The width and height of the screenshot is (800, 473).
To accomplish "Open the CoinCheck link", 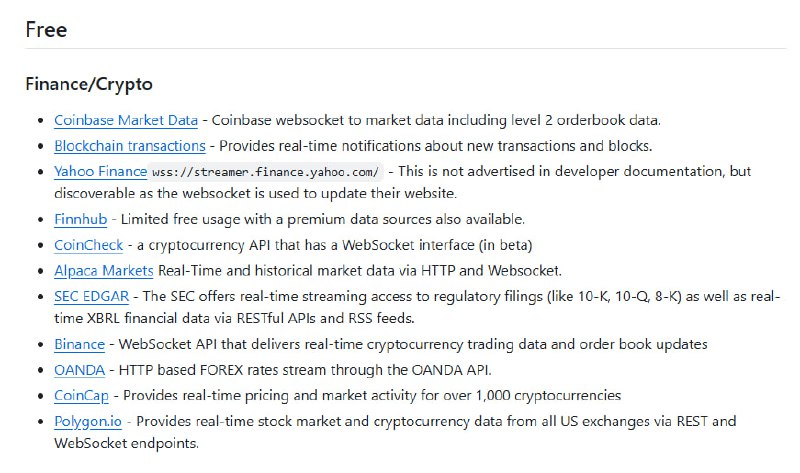I will (x=89, y=245).
